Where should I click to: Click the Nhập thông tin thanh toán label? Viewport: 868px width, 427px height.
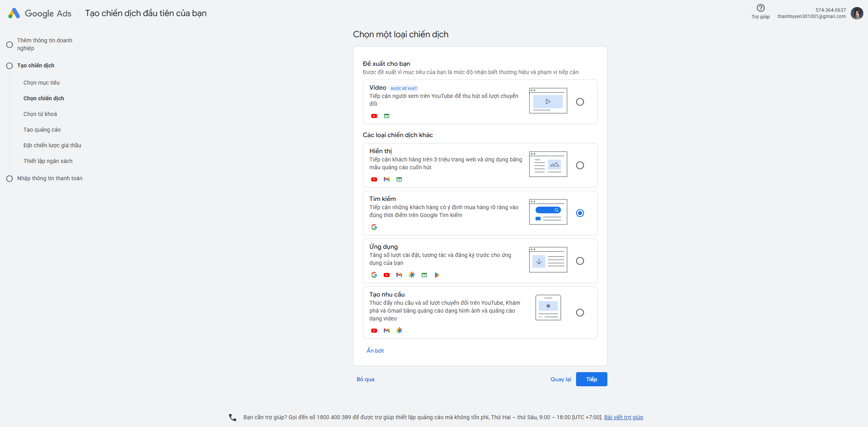(50, 178)
